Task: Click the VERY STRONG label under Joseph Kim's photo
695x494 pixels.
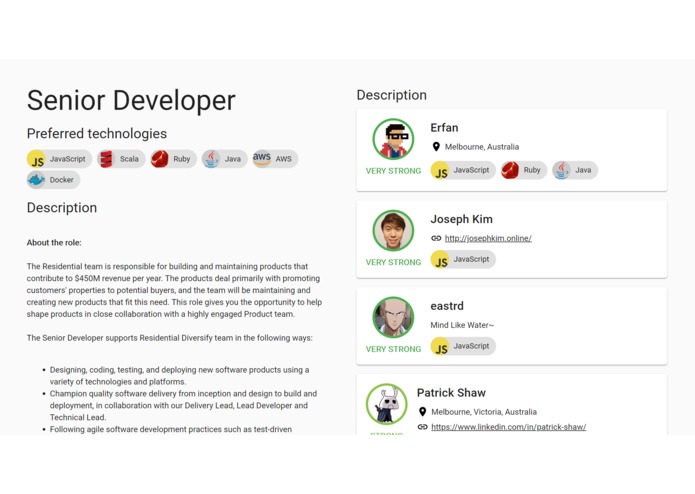Action: 393,262
